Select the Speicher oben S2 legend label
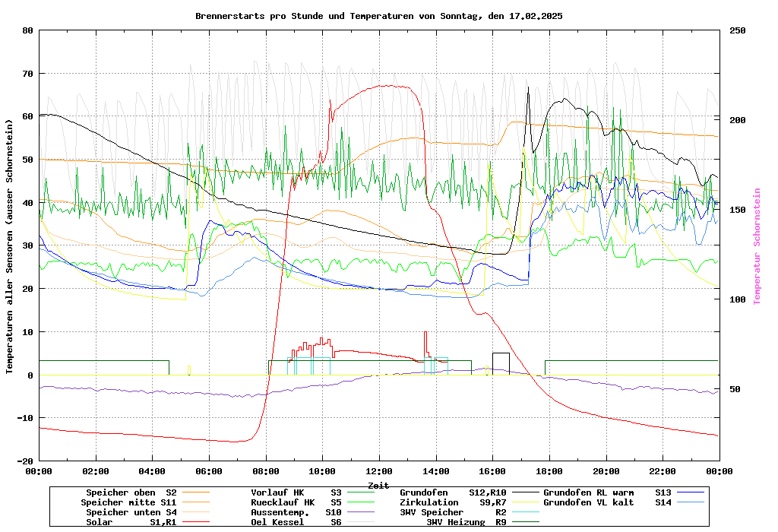778x532 pixels. click(128, 492)
